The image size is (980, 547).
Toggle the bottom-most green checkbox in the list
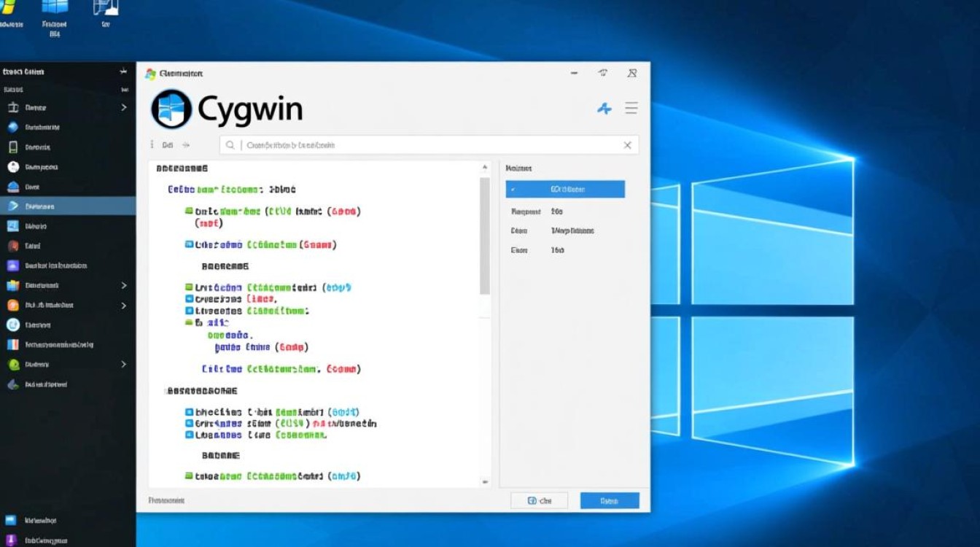pyautogui.click(x=189, y=476)
